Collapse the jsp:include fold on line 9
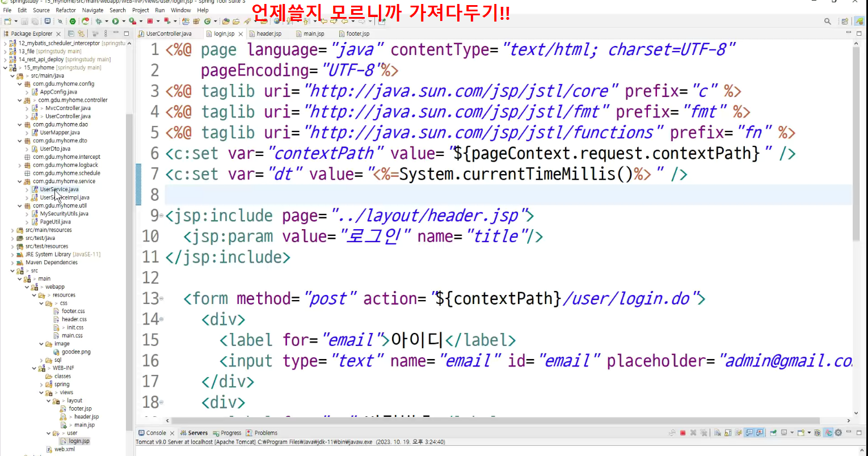 [x=162, y=216]
